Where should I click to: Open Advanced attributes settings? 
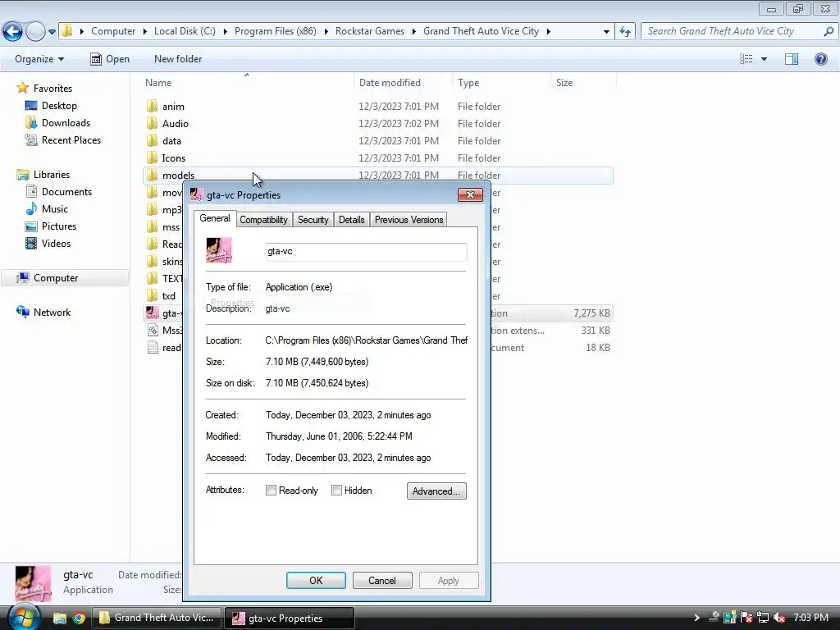tap(436, 491)
